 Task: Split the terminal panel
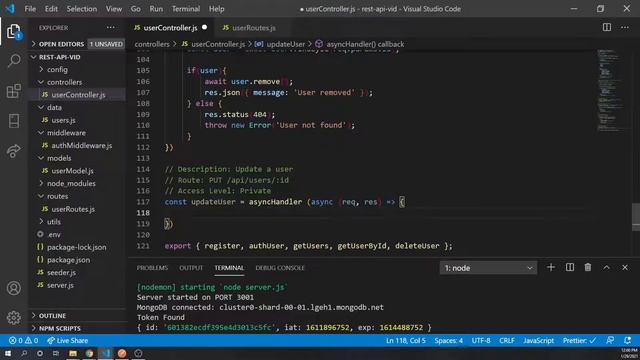click(x=570, y=267)
